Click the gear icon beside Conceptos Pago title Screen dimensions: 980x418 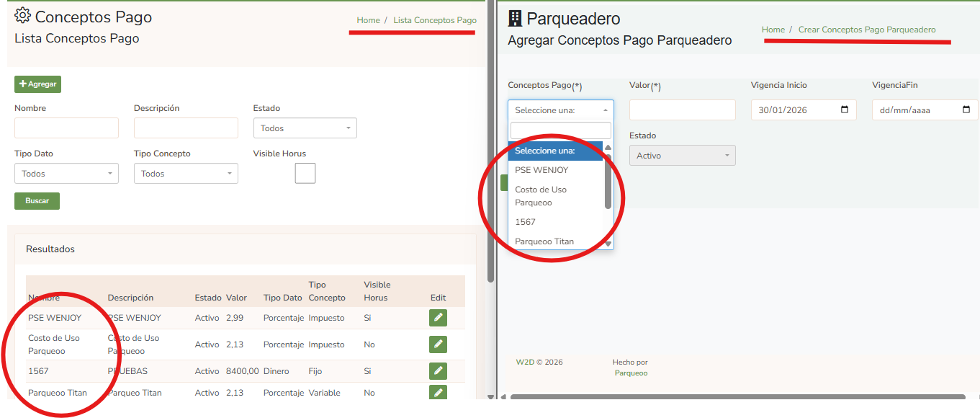[x=21, y=15]
